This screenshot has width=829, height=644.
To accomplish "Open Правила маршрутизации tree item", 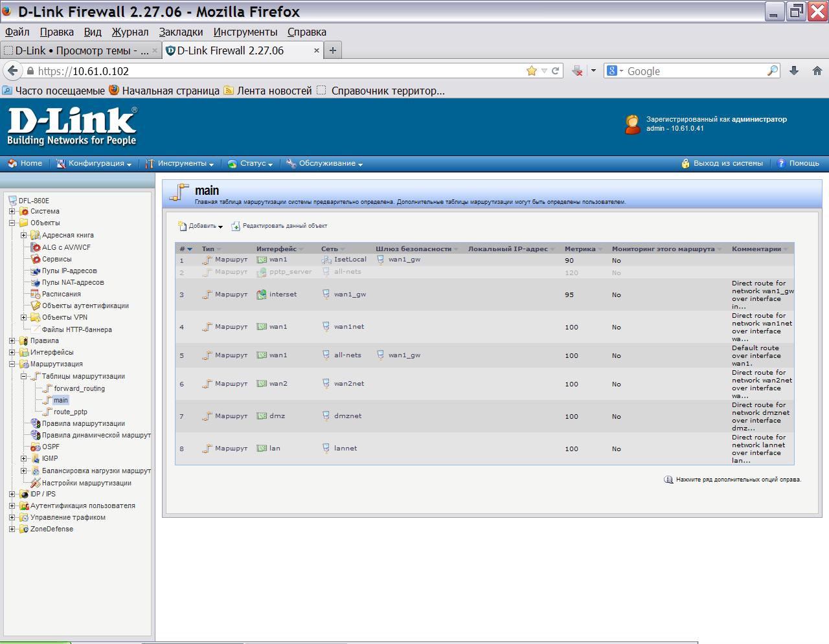I will point(84,423).
